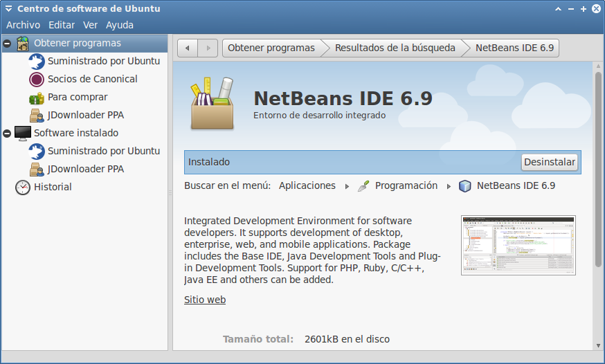
Task: Click the Ubuntu logo under Obtener programas
Action: pyautogui.click(x=37, y=62)
